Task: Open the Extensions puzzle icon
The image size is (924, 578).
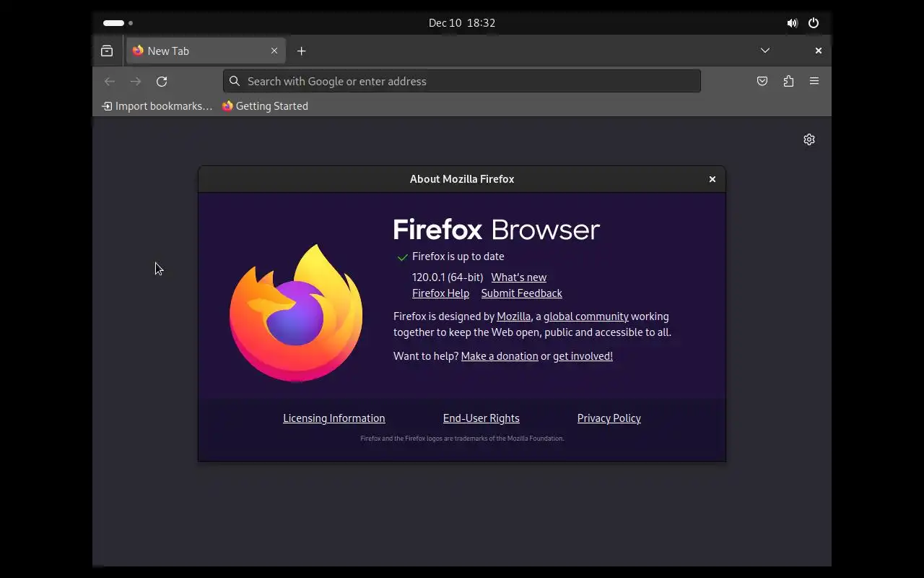Action: click(788, 81)
